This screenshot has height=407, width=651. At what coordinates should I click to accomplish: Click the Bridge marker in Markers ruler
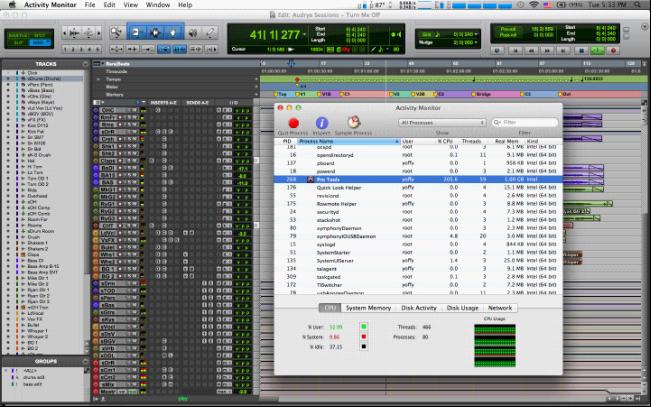point(483,94)
